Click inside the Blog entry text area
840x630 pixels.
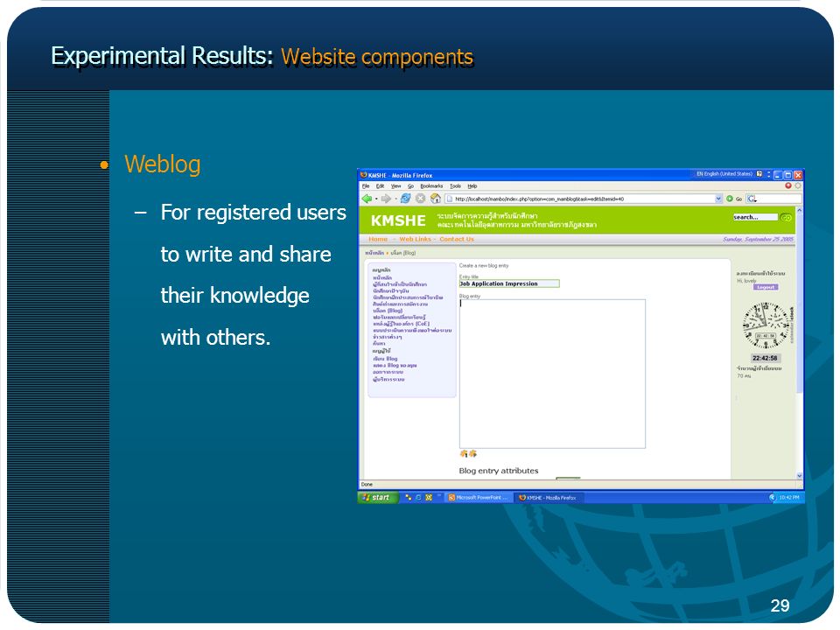552,374
